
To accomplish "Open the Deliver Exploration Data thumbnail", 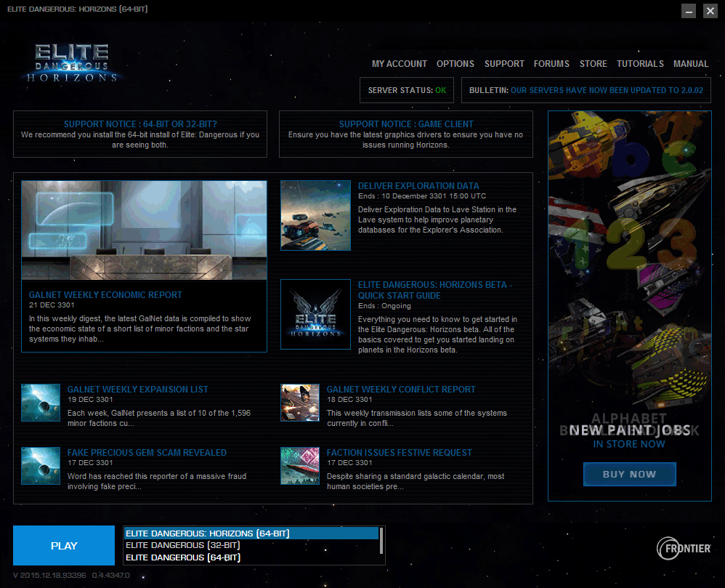I will point(315,216).
